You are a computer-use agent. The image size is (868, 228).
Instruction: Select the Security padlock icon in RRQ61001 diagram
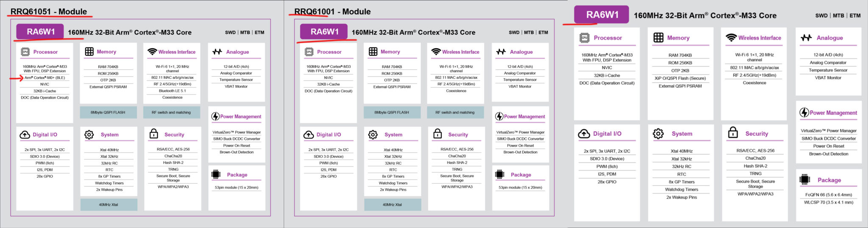tap(437, 134)
